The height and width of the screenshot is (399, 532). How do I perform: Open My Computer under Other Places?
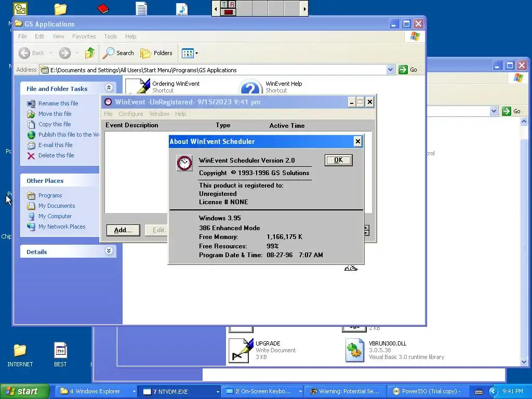coord(55,216)
